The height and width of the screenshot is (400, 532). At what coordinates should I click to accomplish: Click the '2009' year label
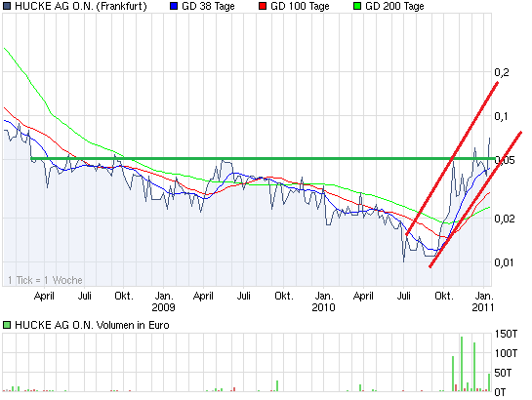(x=164, y=307)
